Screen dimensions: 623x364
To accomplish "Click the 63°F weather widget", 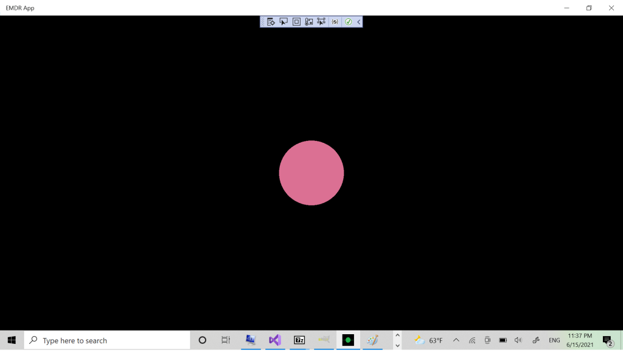I will click(428, 340).
